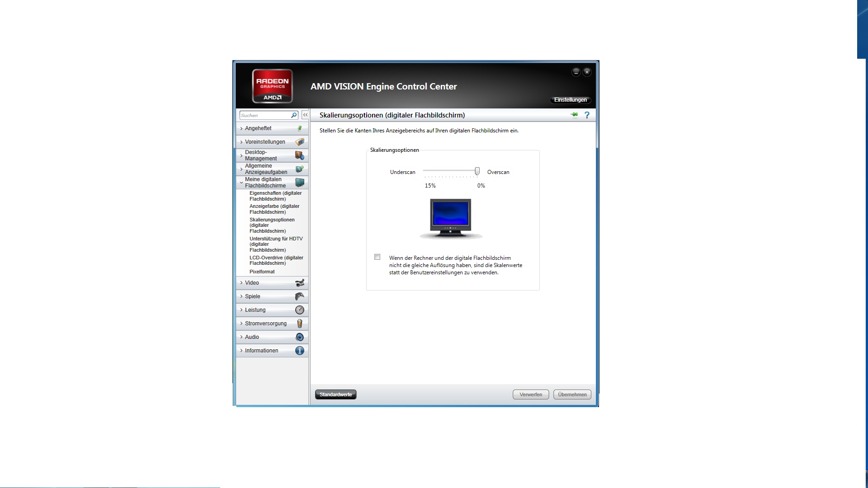The image size is (868, 488).
Task: Expand the Desktop-Management section
Action: (272, 155)
